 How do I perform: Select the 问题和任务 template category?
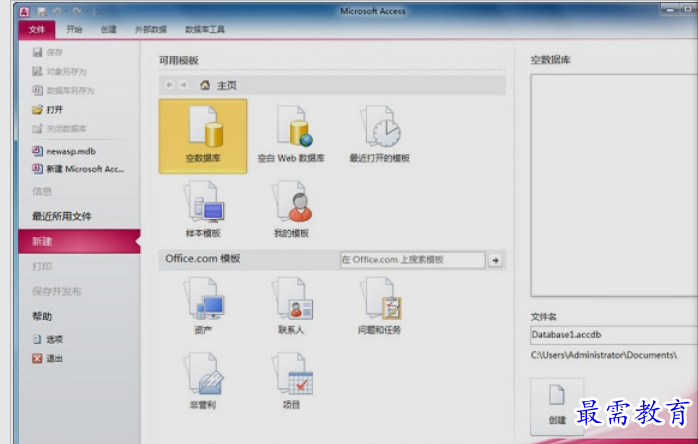(380, 306)
